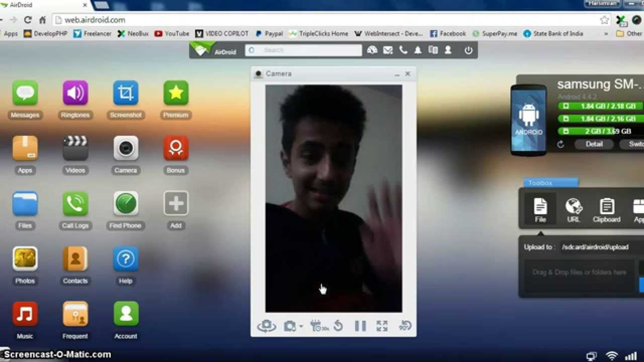Open the Messages app icon
The width and height of the screenshot is (644, 362).
click(x=25, y=94)
